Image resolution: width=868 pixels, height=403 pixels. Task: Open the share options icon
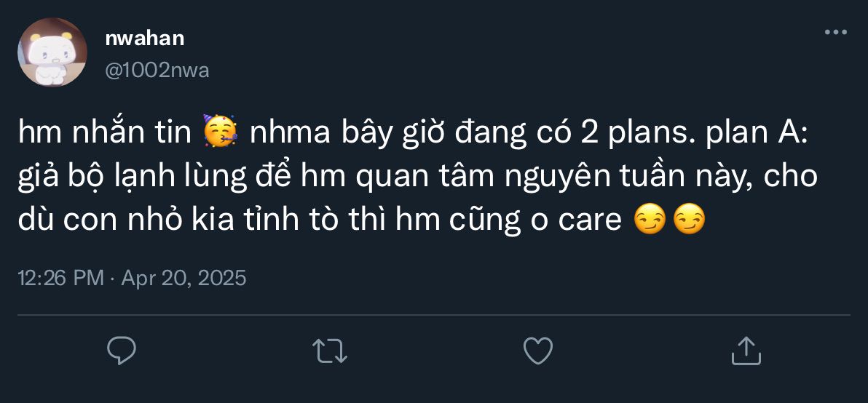746,351
